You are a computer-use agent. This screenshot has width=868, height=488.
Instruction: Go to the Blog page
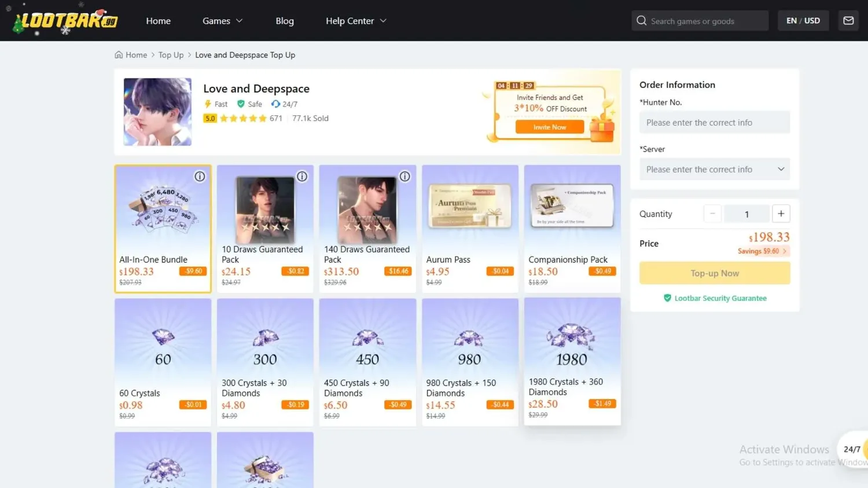[285, 21]
